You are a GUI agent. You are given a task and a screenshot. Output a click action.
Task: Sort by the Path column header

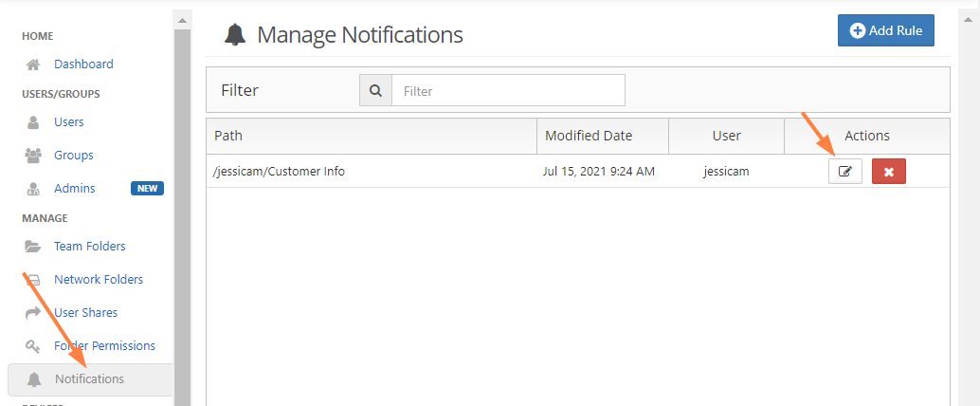228,136
